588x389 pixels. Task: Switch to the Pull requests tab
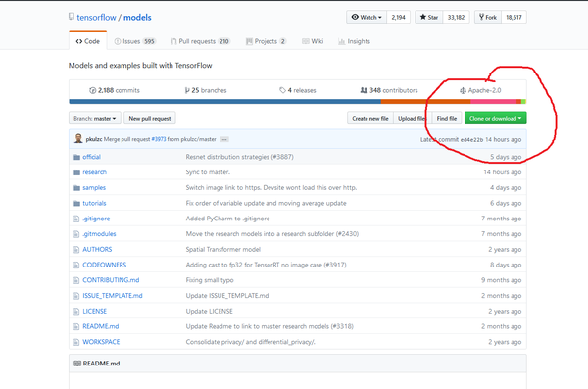(x=200, y=41)
